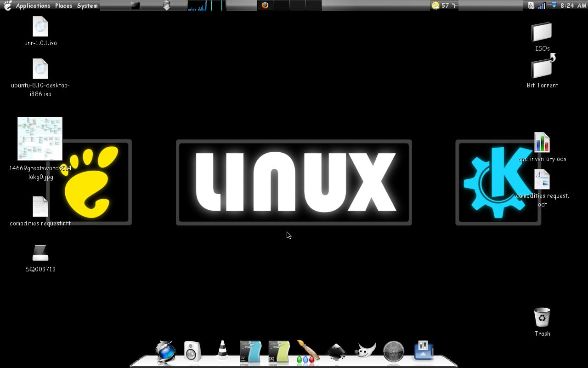Launch Inkscape from the dock

[336, 351]
